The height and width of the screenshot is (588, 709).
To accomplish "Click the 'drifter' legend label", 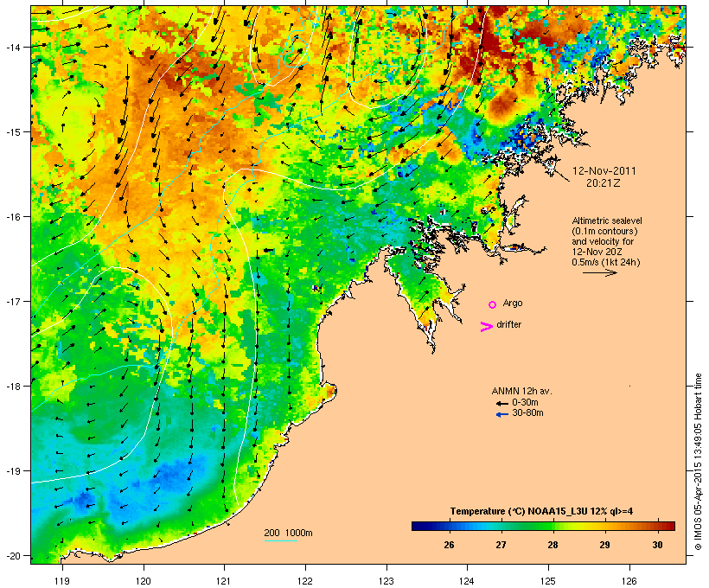I will coord(508,324).
